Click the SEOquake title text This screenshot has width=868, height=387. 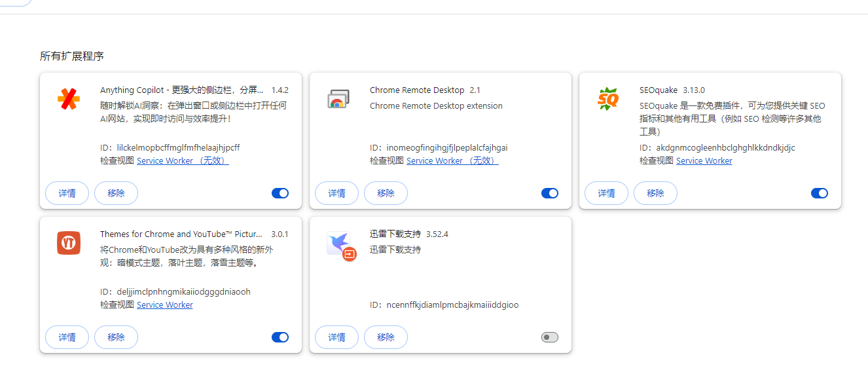pos(659,90)
